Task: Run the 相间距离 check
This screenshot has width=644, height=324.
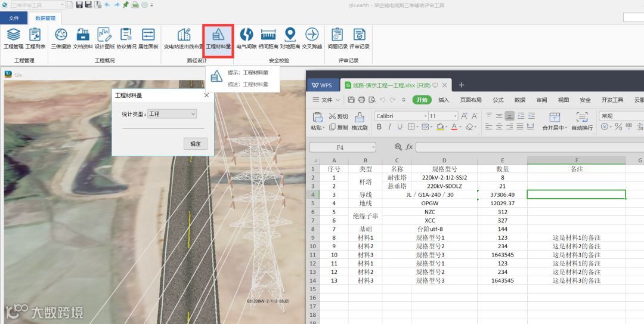Action: point(268,39)
